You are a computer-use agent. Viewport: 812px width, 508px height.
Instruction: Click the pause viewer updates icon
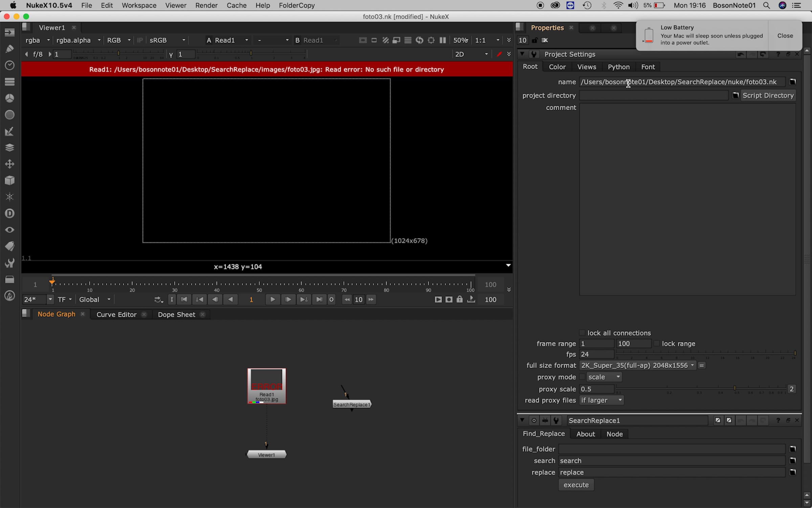tap(443, 40)
